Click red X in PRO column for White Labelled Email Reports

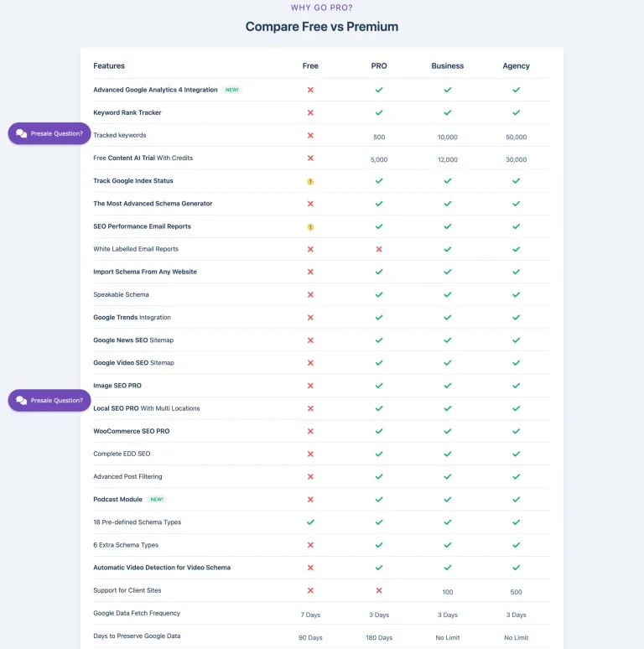coord(379,249)
